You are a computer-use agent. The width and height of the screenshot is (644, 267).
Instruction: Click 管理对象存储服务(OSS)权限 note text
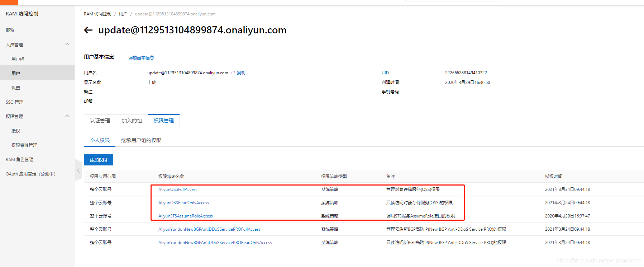pyautogui.click(x=413, y=189)
